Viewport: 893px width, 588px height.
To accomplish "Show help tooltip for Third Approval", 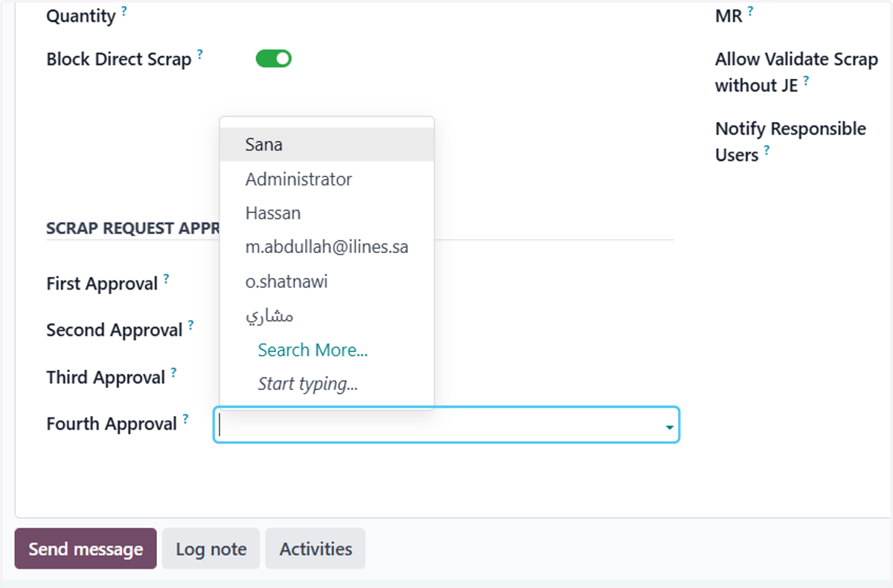I will (173, 373).
